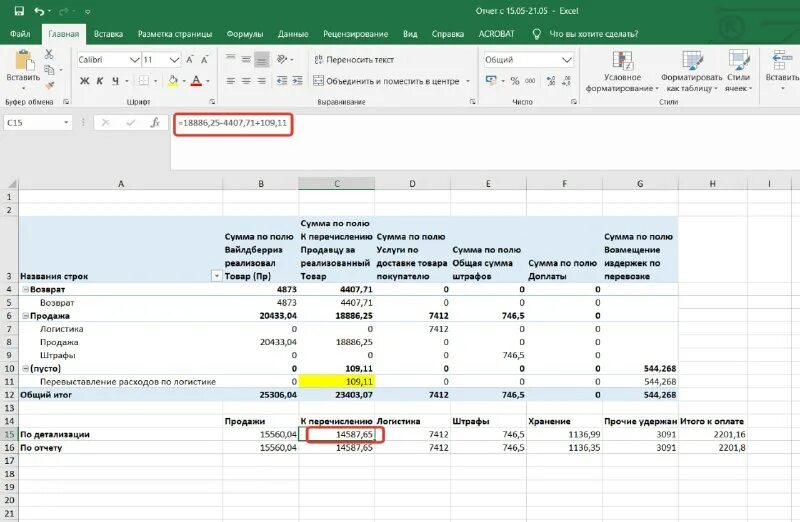Open the Файл tab
This screenshot has height=522, width=800.
tap(20, 34)
